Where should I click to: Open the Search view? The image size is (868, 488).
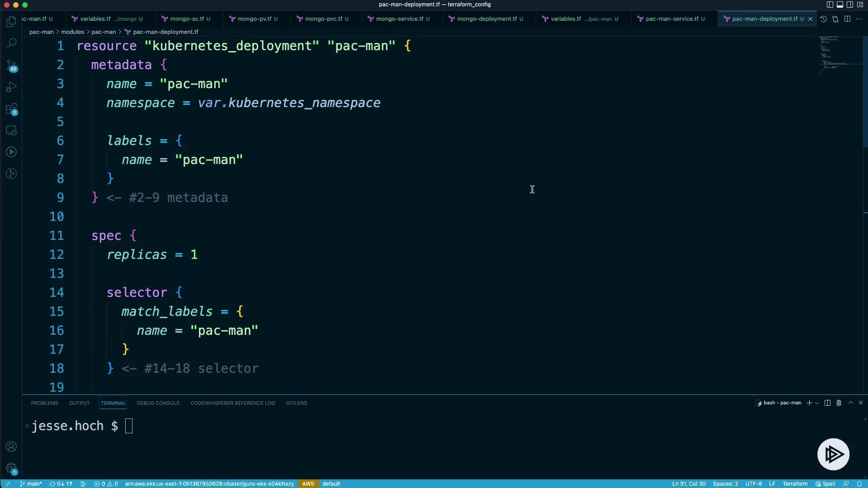click(x=11, y=43)
